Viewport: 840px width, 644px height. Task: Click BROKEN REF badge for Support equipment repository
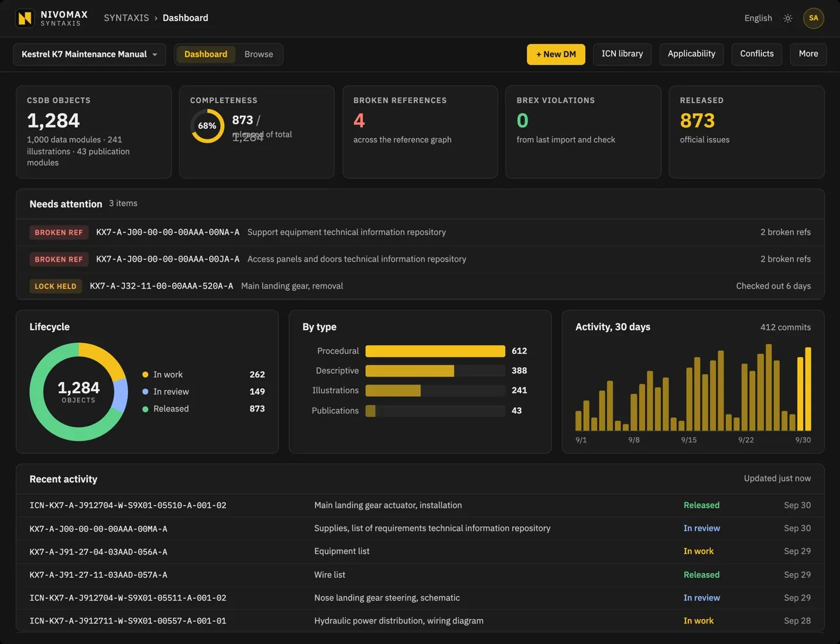coord(59,232)
